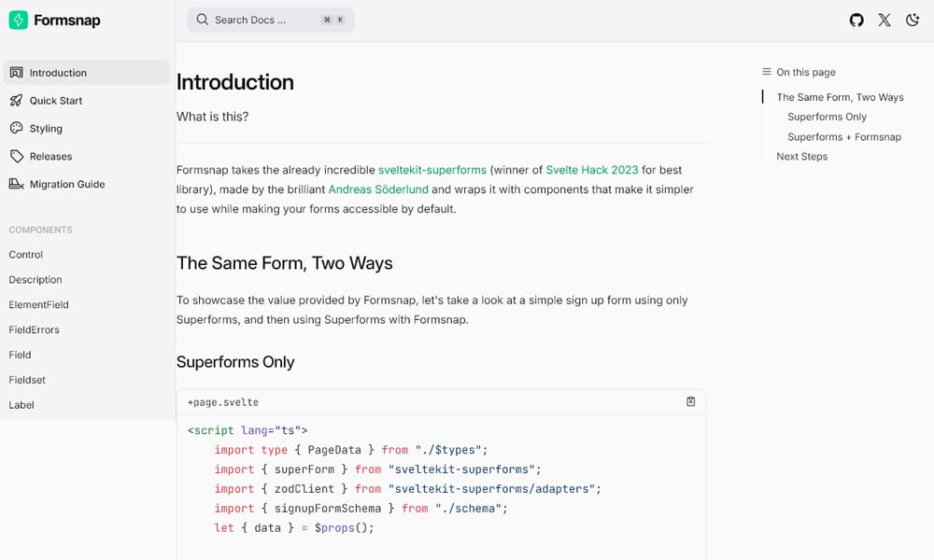The height and width of the screenshot is (560, 934).
Task: Click the Releases tag icon
Action: 16,156
